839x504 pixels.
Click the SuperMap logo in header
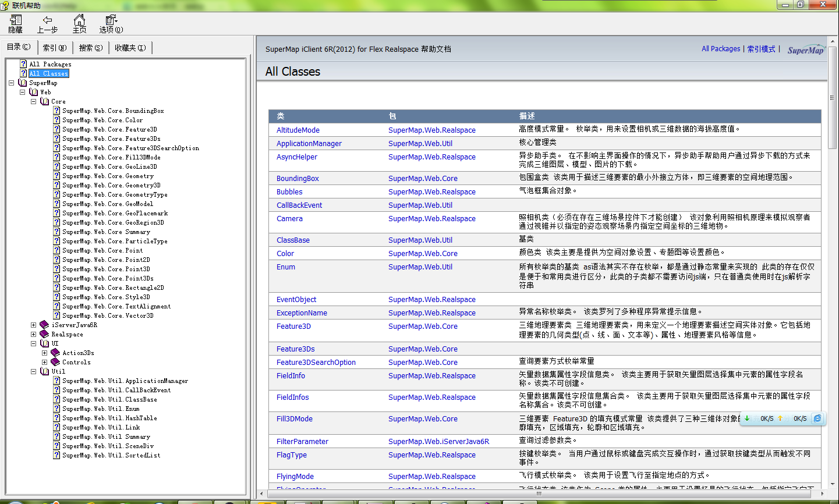point(806,50)
